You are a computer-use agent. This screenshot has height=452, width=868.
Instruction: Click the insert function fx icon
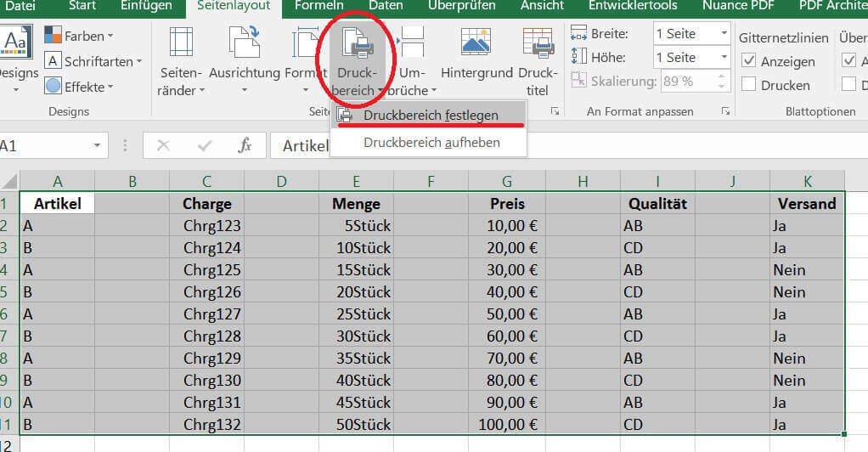coord(244,145)
